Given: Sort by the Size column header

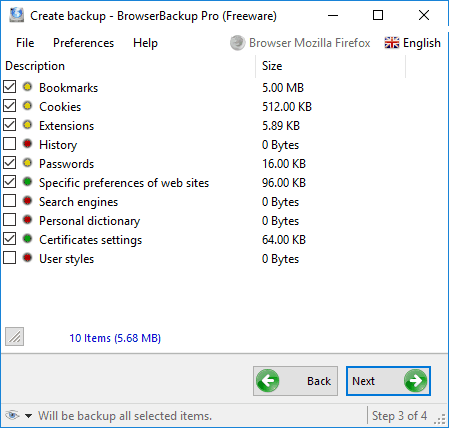Looking at the screenshot, I should tap(331, 66).
